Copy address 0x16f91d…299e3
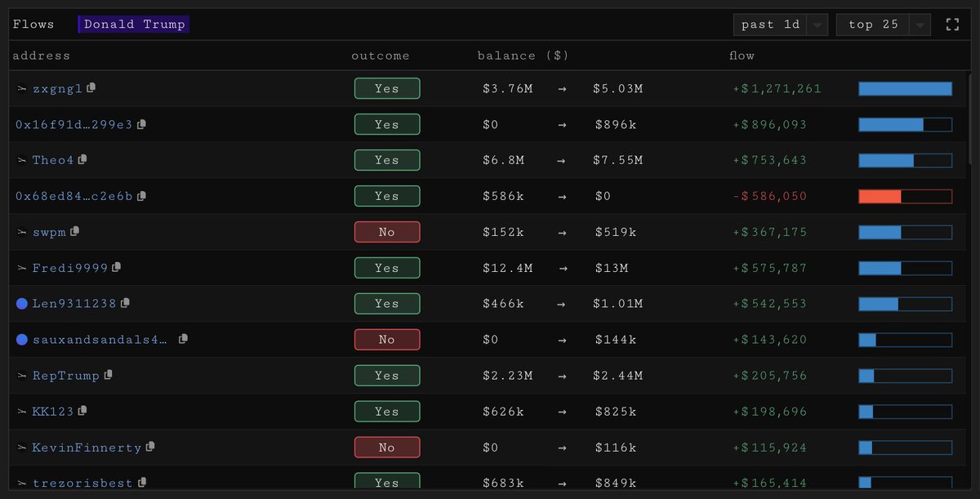Viewport: 980px width, 499px height. pos(142,124)
